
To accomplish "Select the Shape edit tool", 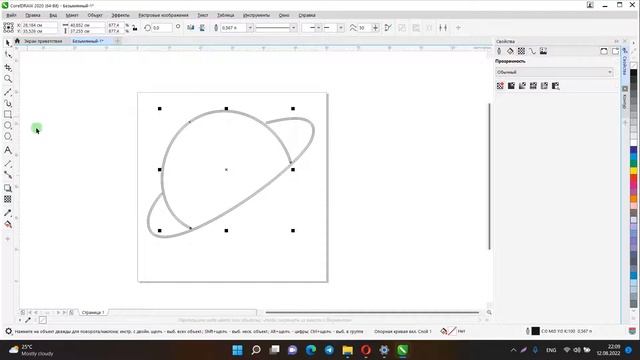I will [x=8, y=55].
